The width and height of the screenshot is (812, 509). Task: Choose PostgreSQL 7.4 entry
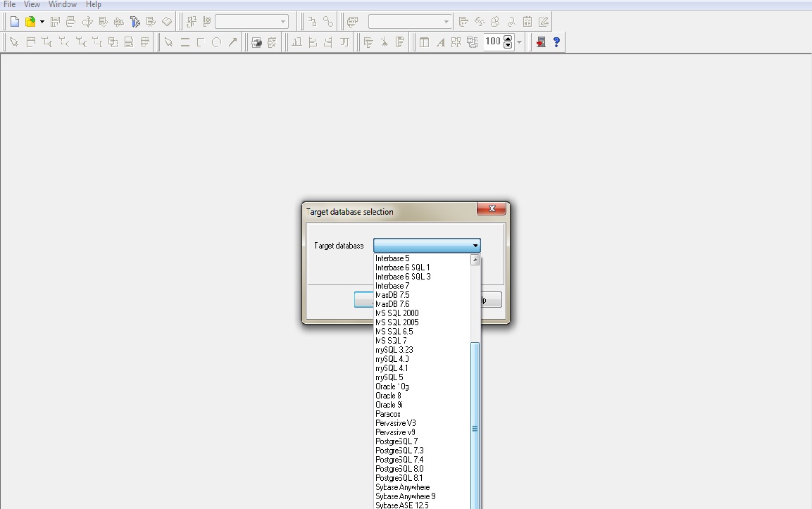[x=422, y=460]
